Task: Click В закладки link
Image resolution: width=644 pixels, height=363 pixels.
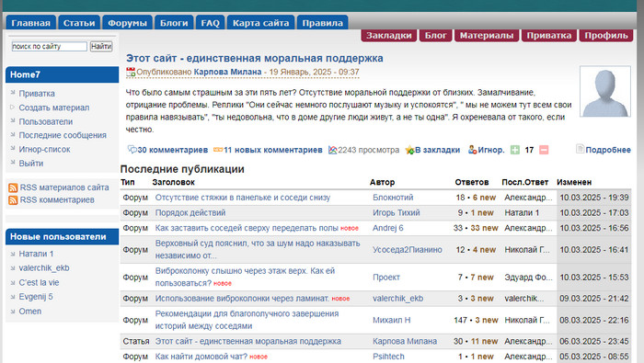Action: pyautogui.click(x=437, y=150)
